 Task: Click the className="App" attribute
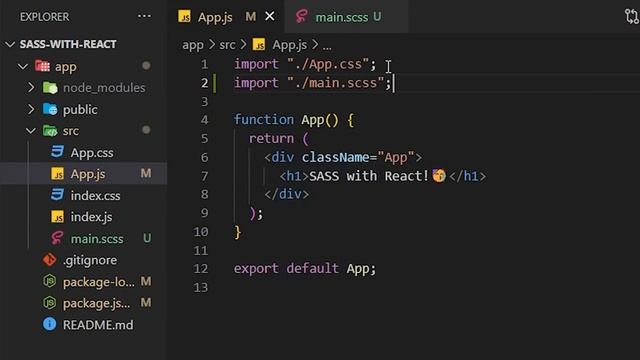pyautogui.click(x=358, y=158)
